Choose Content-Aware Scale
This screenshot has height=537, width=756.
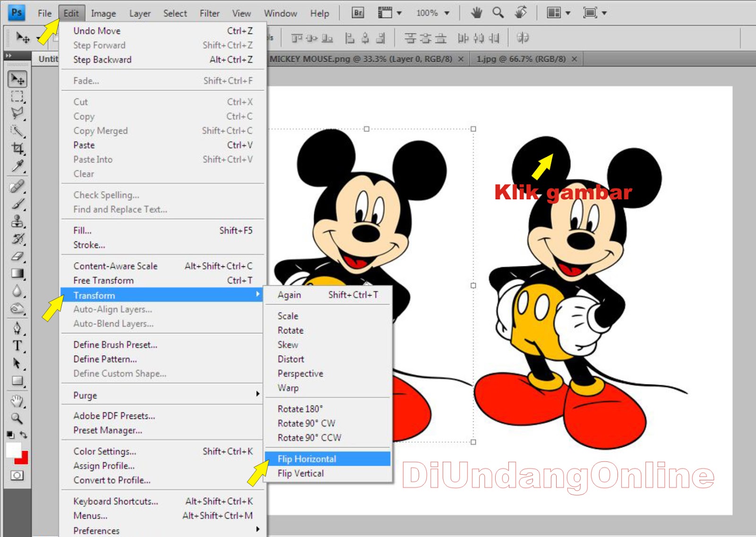(x=162, y=266)
